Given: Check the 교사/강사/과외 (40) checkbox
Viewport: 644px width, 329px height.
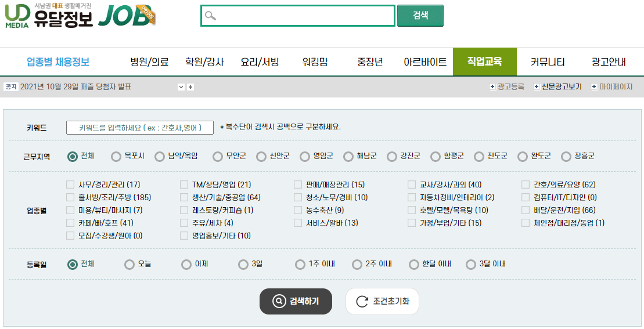Looking at the screenshot, I should click(x=412, y=185).
